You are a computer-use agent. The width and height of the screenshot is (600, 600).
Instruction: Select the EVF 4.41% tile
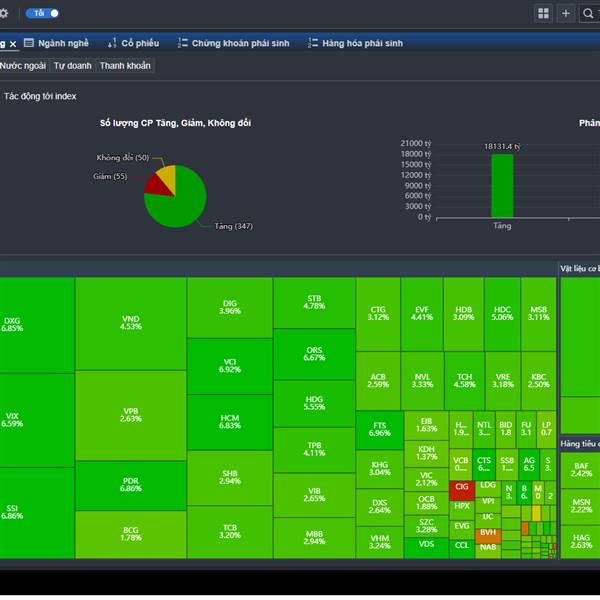click(x=422, y=314)
